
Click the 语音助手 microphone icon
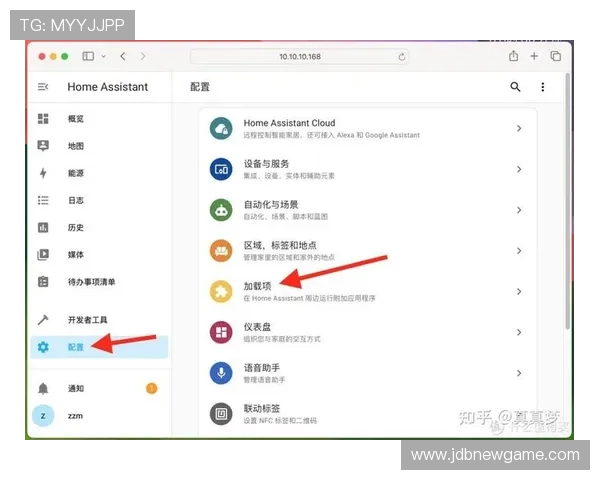click(221, 373)
